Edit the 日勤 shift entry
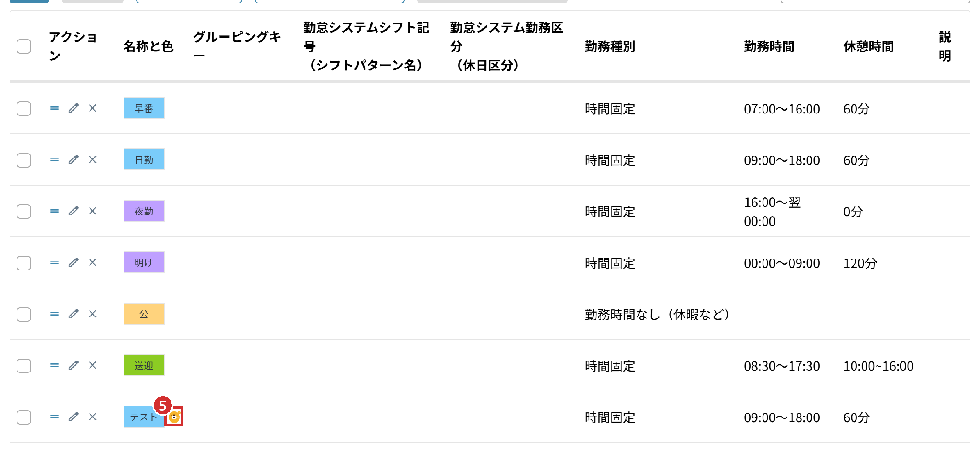This screenshot has width=980, height=451. (73, 159)
